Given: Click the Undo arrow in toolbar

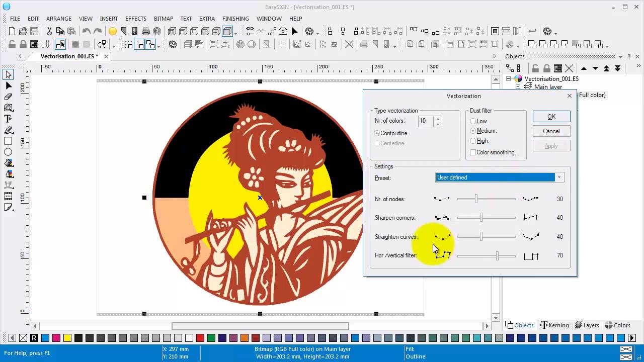Looking at the screenshot, I should (86, 31).
